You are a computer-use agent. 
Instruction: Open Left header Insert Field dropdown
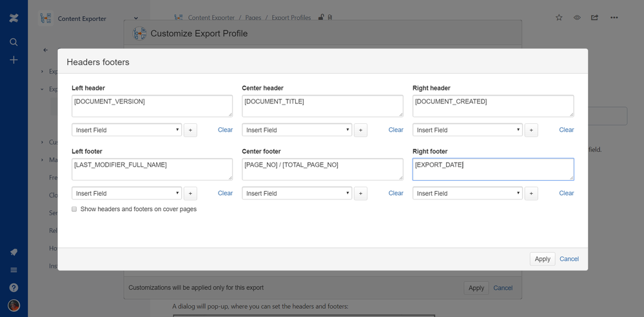coord(126,130)
